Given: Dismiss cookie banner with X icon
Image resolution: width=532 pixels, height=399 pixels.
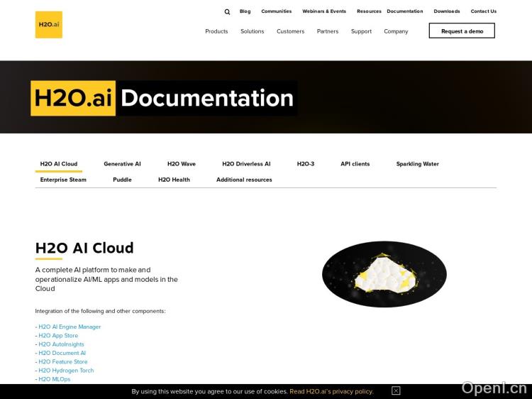Looking at the screenshot, I should pyautogui.click(x=396, y=390).
